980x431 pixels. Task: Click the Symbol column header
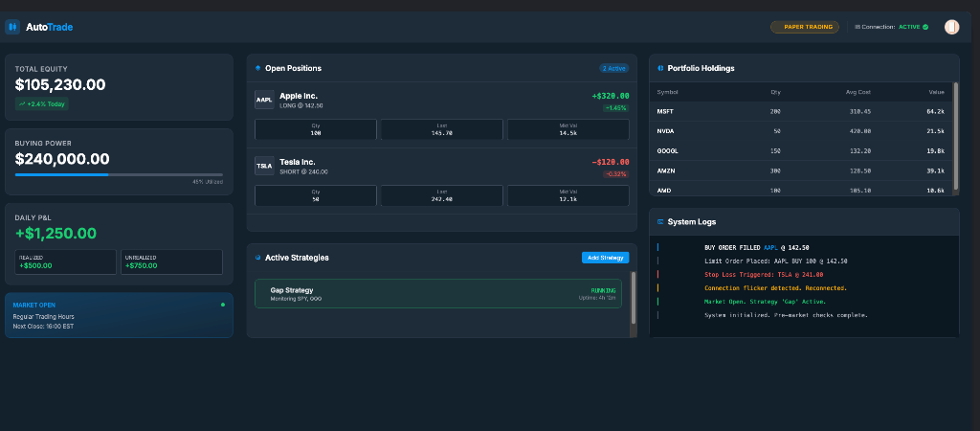pyautogui.click(x=667, y=92)
